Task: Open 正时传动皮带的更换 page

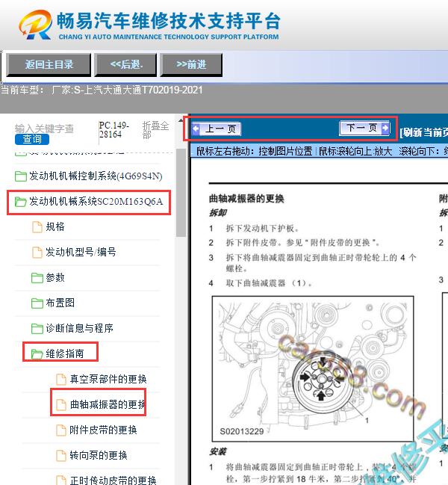Action: 113,480
